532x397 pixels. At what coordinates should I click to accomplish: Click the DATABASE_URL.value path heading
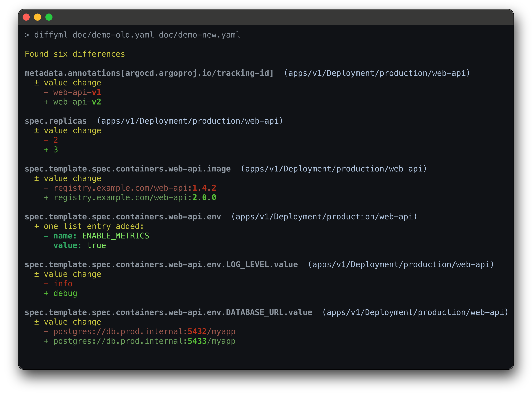click(168, 312)
